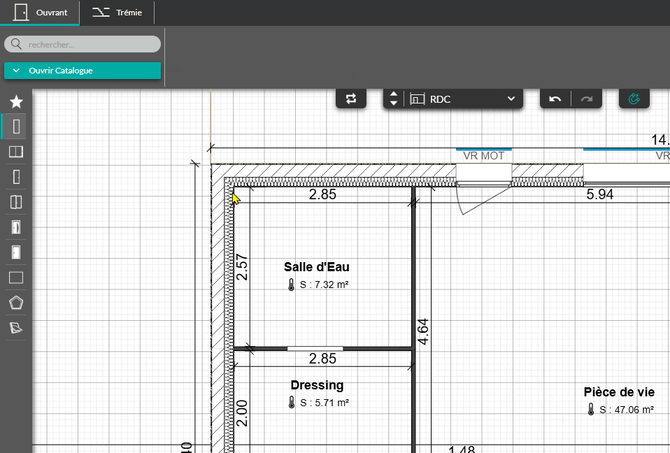The width and height of the screenshot is (670, 453).
Task: Open the Ouvrant tab
Action: tap(40, 12)
